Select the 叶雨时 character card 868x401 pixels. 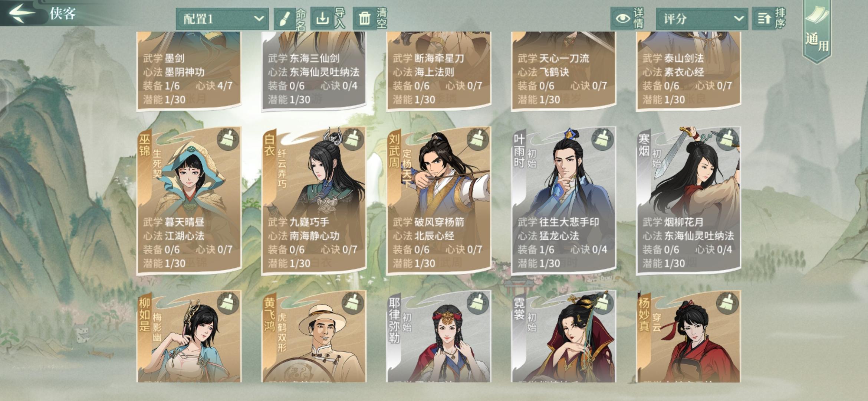point(563,200)
